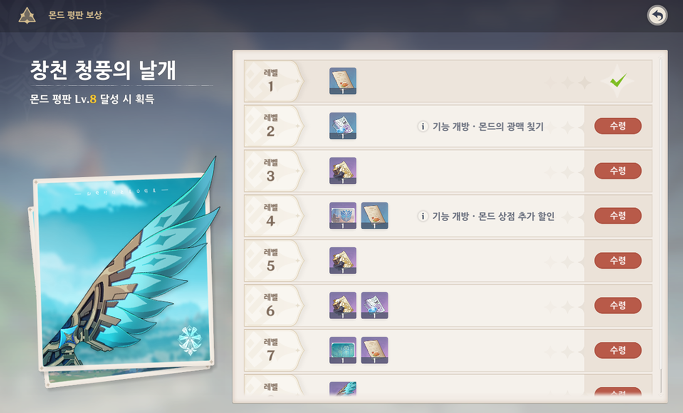Viewport: 683px width, 413px height.
Task: Select the Level 2 blueprint reward icon
Action: pyautogui.click(x=343, y=126)
